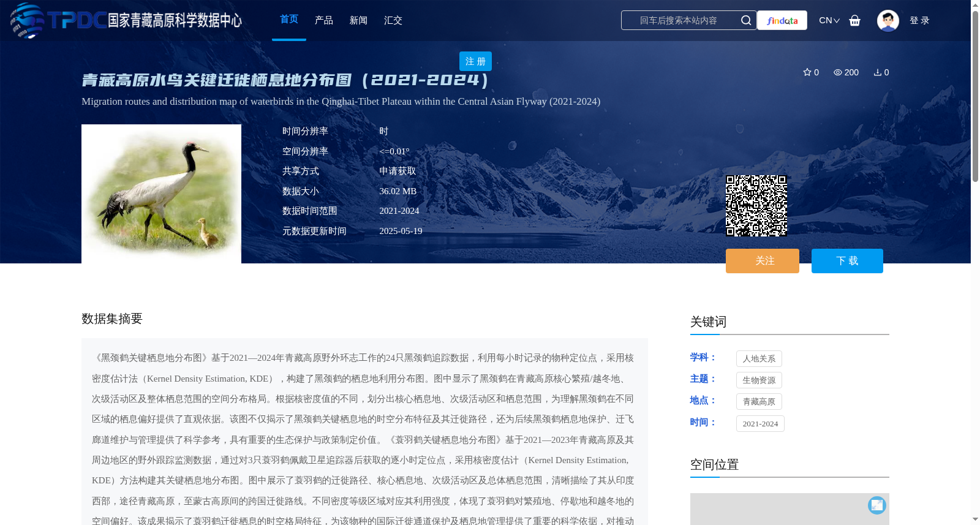The image size is (980, 525).
Task: Select the 青藏高原 keyword tag
Action: pyautogui.click(x=759, y=401)
